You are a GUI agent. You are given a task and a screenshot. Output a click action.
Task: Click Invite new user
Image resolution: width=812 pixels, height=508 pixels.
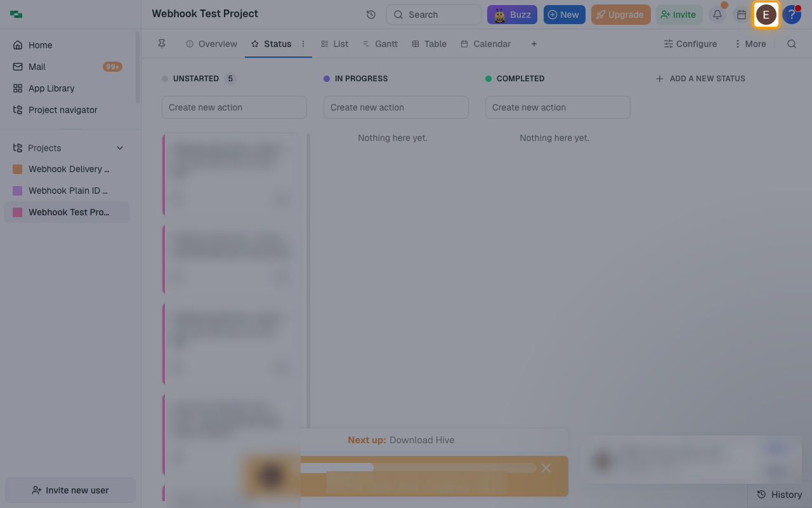(70, 490)
